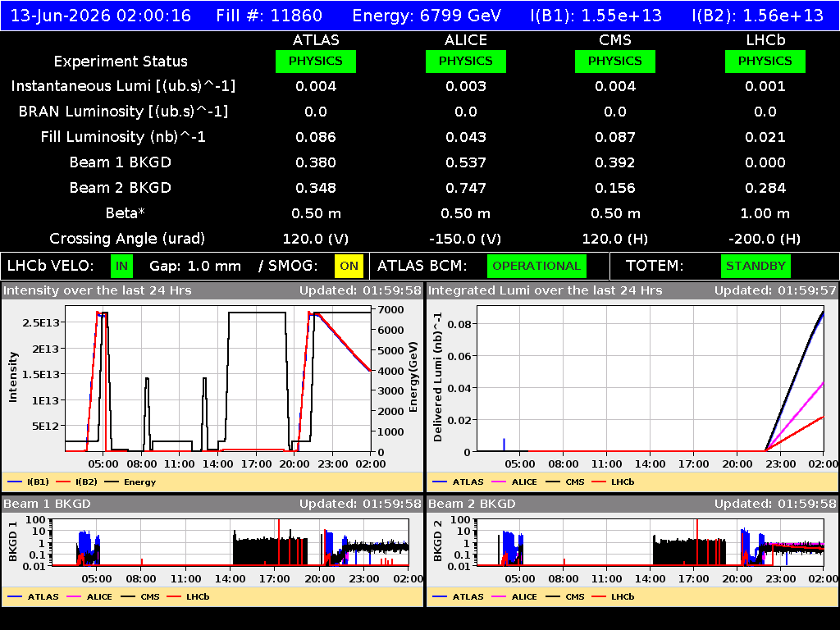Click ATLAS Beam 2 BKGD value 0.348
840x630 pixels.
[316, 188]
